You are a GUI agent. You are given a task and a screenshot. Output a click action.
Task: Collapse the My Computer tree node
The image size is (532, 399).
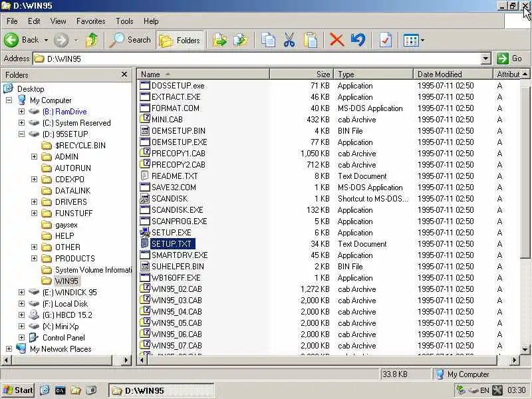pyautogui.click(x=9, y=100)
